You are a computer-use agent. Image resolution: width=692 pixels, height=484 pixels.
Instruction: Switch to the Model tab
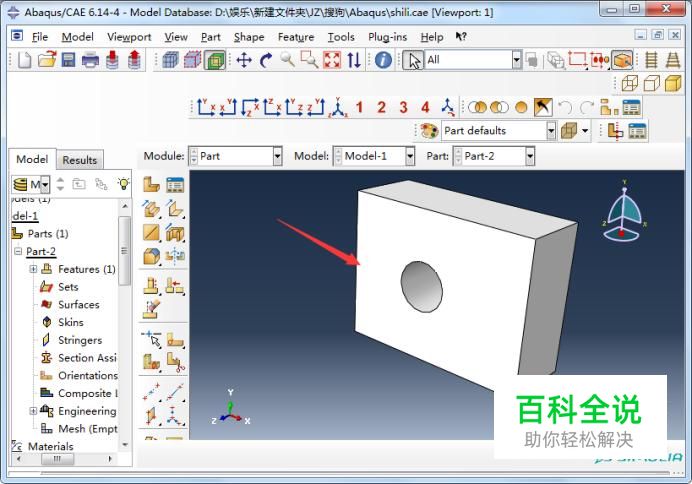32,159
